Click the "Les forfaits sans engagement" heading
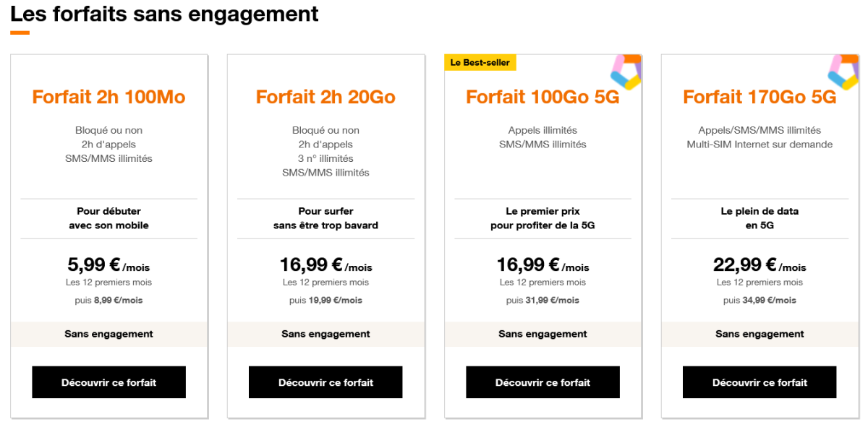This screenshot has height=422, width=868. pyautogui.click(x=164, y=14)
